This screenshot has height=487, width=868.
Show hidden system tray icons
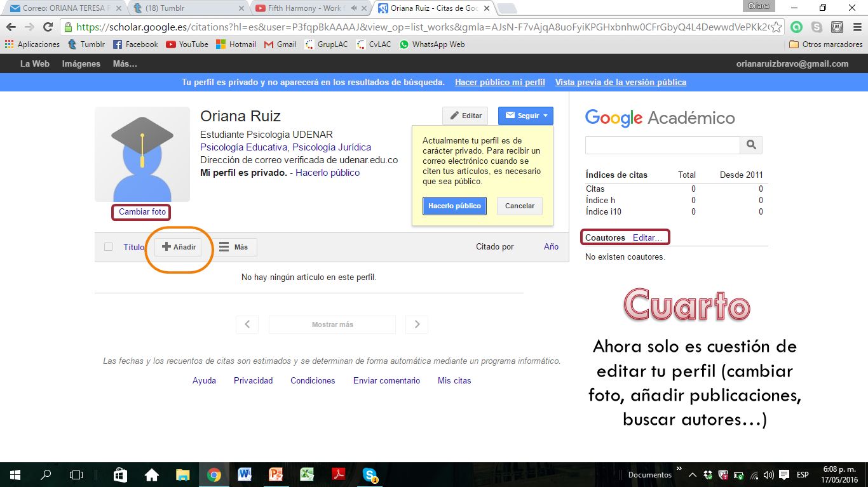pos(692,474)
